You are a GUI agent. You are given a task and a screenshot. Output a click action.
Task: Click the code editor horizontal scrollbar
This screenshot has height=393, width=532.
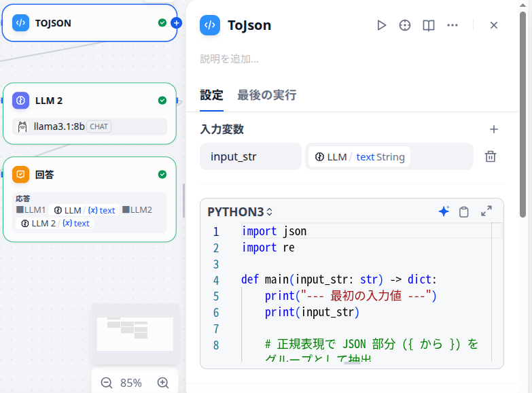click(352, 363)
